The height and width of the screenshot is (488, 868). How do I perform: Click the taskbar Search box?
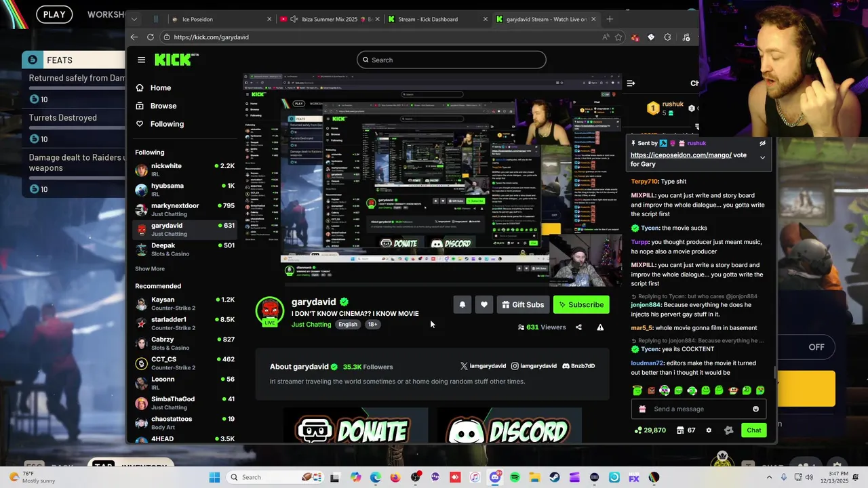point(274,477)
